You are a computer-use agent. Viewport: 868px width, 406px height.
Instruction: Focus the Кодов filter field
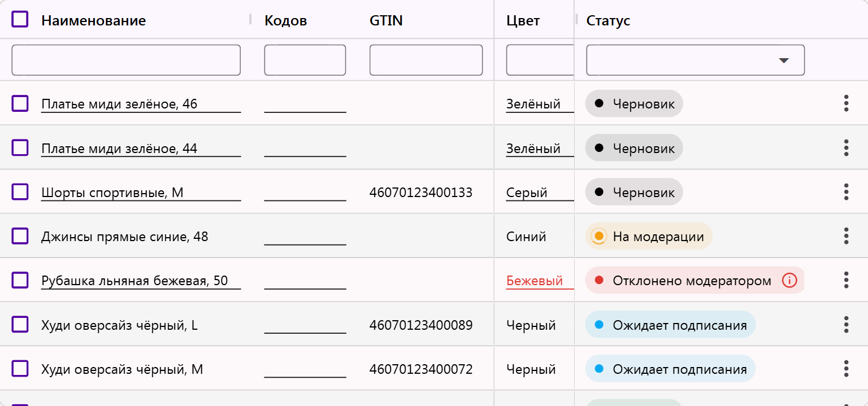click(305, 60)
